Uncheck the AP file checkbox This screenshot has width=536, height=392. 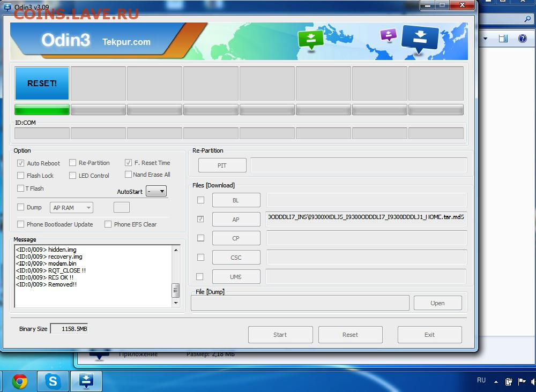pyautogui.click(x=200, y=219)
